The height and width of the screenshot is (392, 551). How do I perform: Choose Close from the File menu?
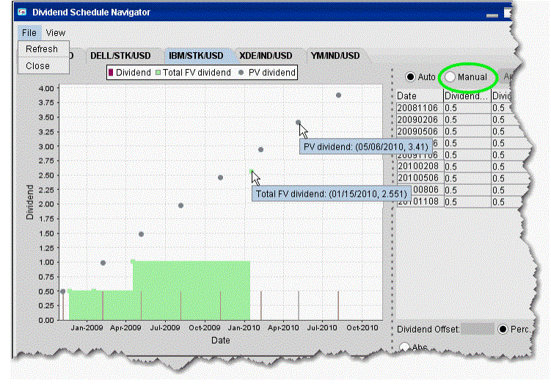coord(37,65)
